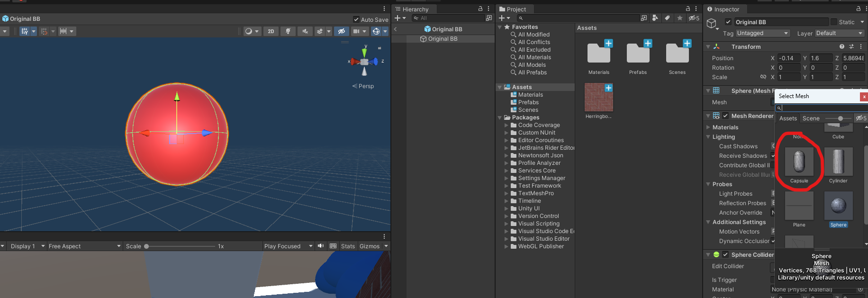
Task: Collapse the Assets tree node
Action: pos(500,87)
